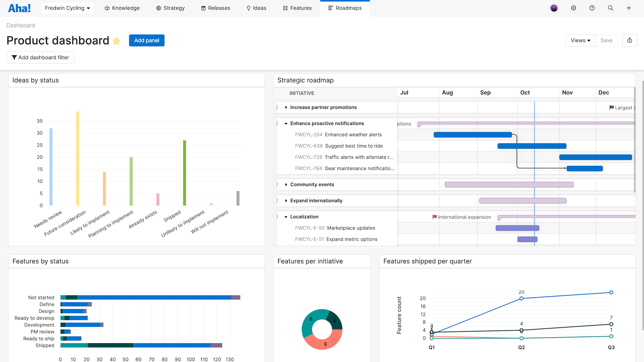Click the Add panel button
Viewport: 644px width, 362px height.
click(x=147, y=40)
